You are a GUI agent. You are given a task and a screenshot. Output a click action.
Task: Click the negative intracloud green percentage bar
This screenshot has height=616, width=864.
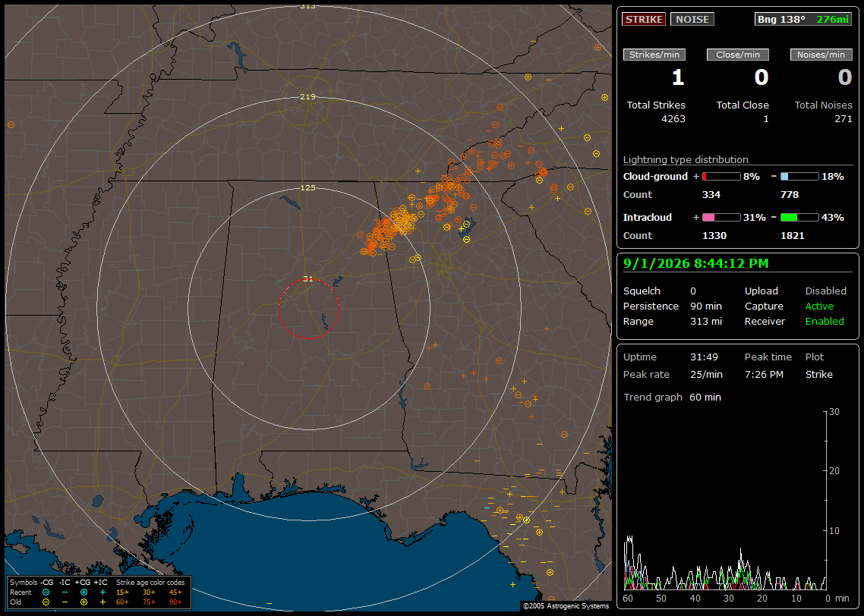[x=799, y=218]
